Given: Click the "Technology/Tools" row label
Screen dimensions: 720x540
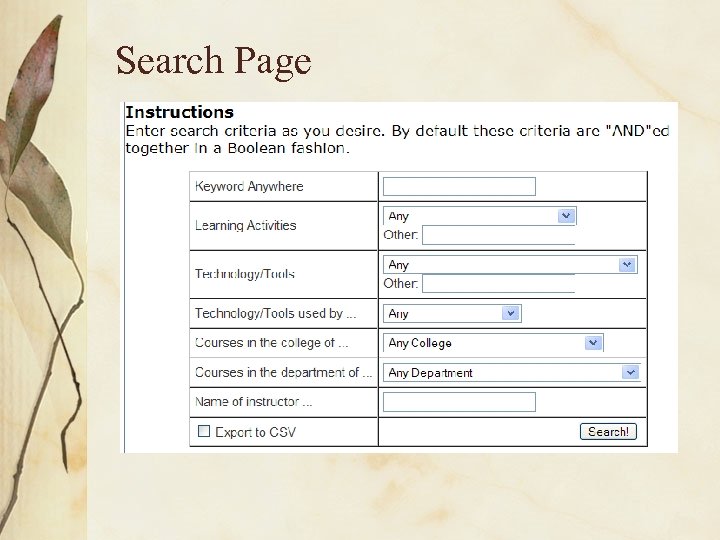Looking at the screenshot, I should (x=245, y=274).
